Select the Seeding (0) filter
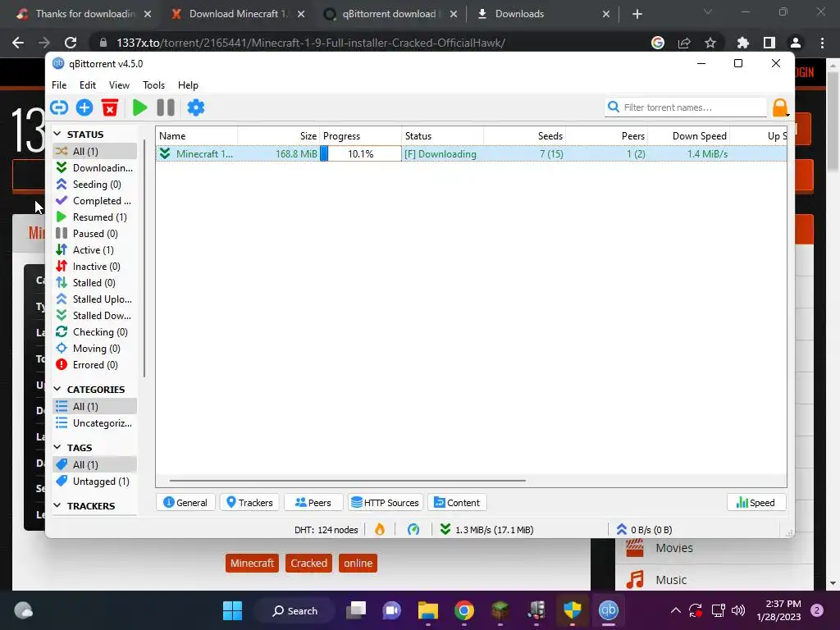Image resolution: width=840 pixels, height=630 pixels. point(95,185)
